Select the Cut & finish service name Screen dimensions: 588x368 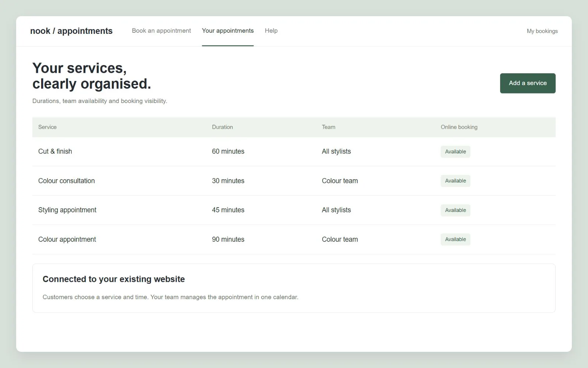(x=55, y=151)
